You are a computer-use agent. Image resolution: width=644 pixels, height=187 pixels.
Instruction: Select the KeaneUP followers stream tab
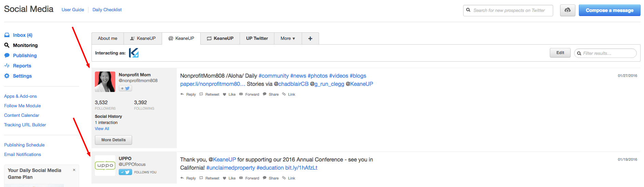click(x=143, y=38)
